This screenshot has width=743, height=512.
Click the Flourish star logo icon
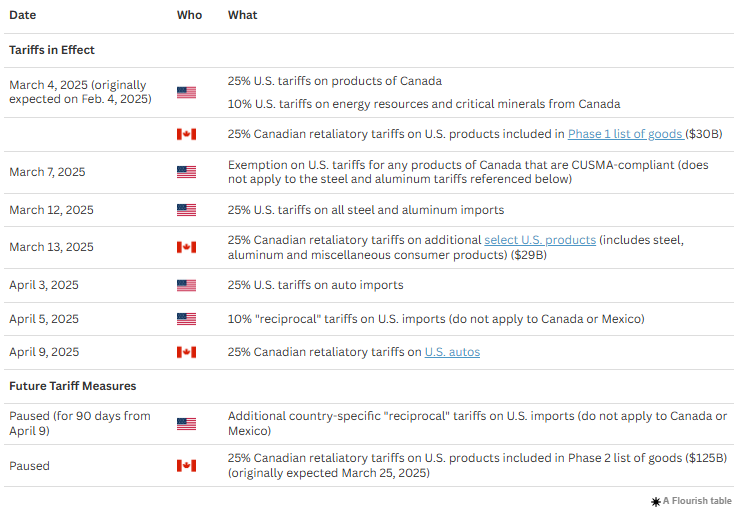pos(655,501)
